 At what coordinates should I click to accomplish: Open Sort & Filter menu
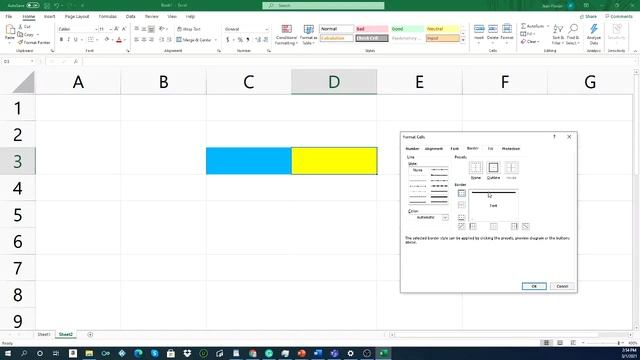[558, 34]
